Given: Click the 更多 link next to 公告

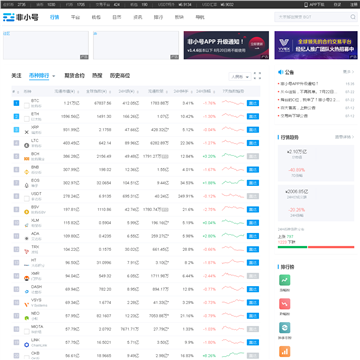Looking at the screenshot, I should [x=349, y=72].
